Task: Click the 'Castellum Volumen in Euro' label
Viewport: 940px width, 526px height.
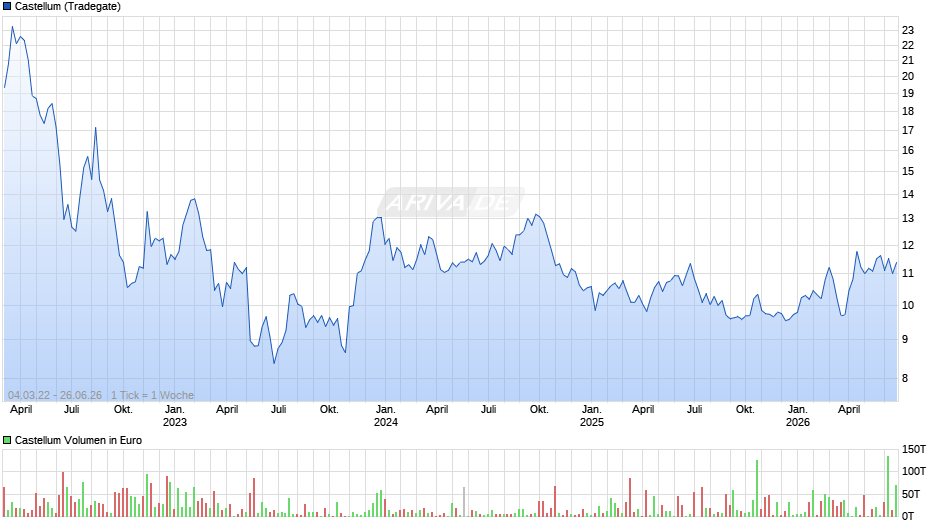Action: pos(79,440)
